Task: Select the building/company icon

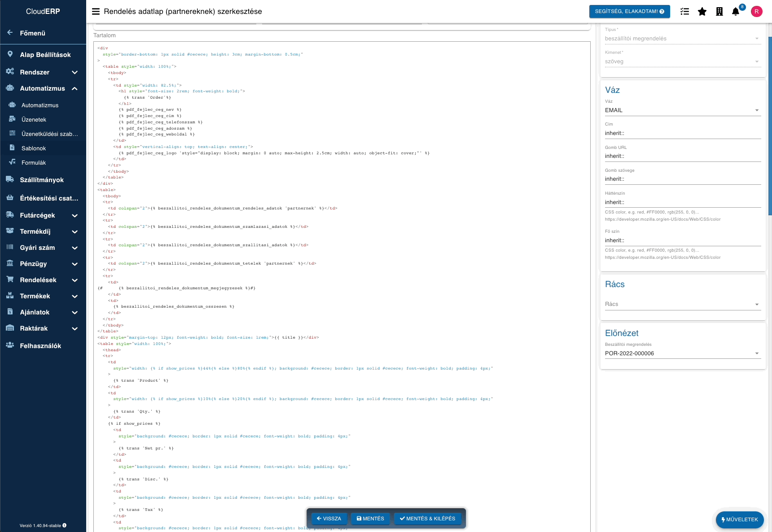Action: point(719,12)
